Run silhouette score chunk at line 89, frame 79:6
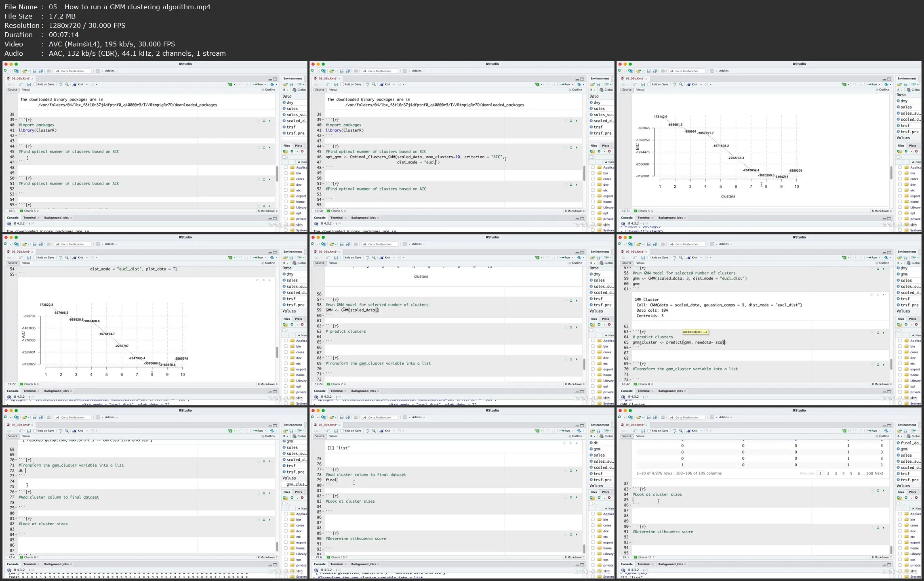 [577, 535]
